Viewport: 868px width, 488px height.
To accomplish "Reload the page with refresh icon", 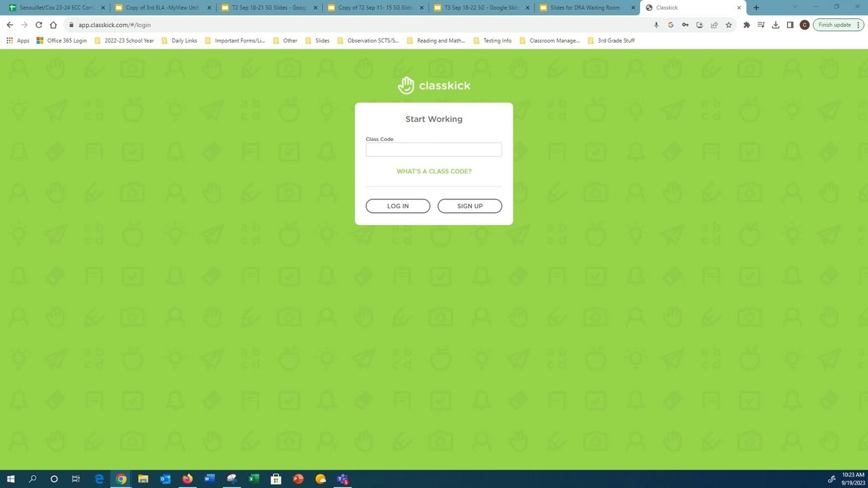I will (x=39, y=25).
